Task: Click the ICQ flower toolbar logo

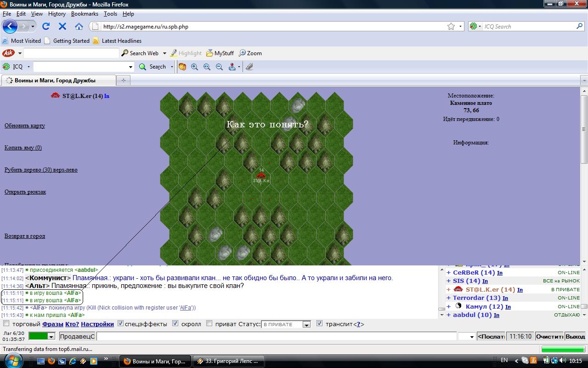Action: [x=6, y=67]
